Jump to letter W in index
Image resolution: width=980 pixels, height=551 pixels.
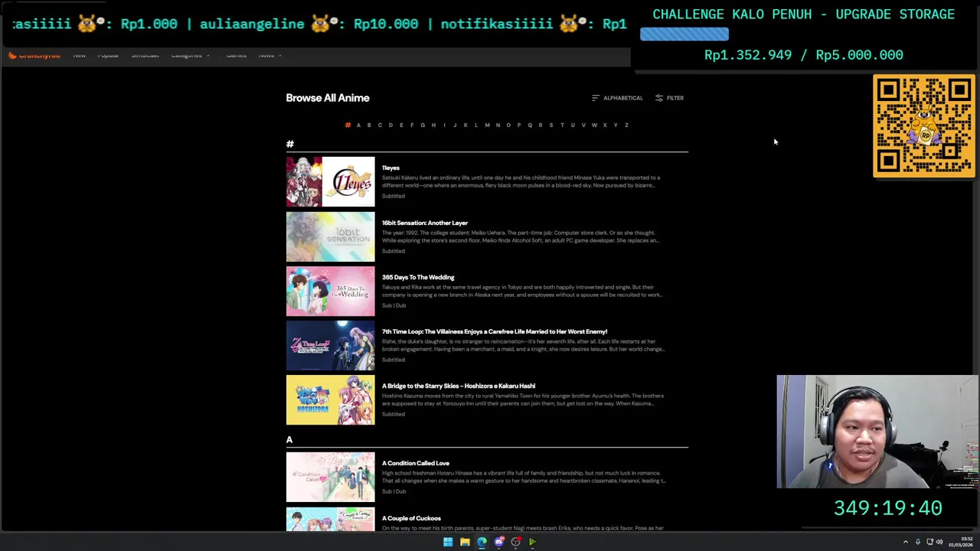(594, 125)
